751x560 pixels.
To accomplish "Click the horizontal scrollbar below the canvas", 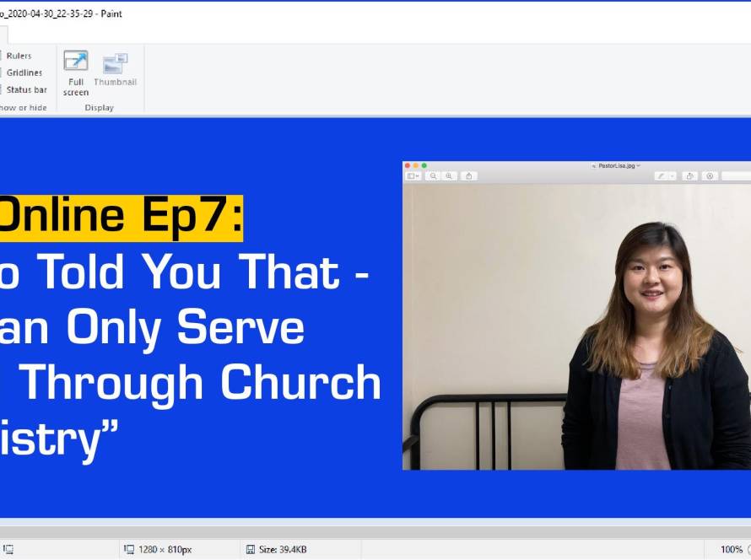I will [375, 531].
